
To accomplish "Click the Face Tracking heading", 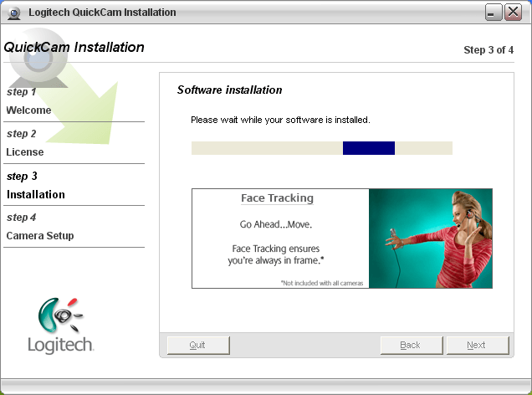I will pos(277,197).
